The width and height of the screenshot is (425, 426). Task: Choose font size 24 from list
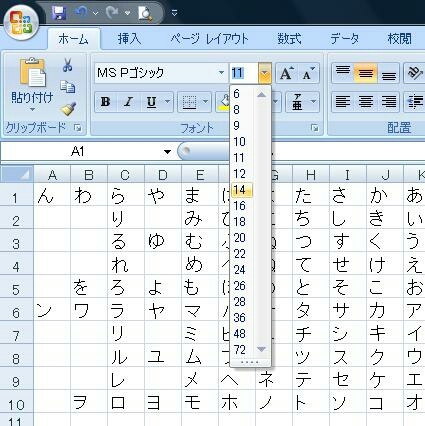(243, 270)
